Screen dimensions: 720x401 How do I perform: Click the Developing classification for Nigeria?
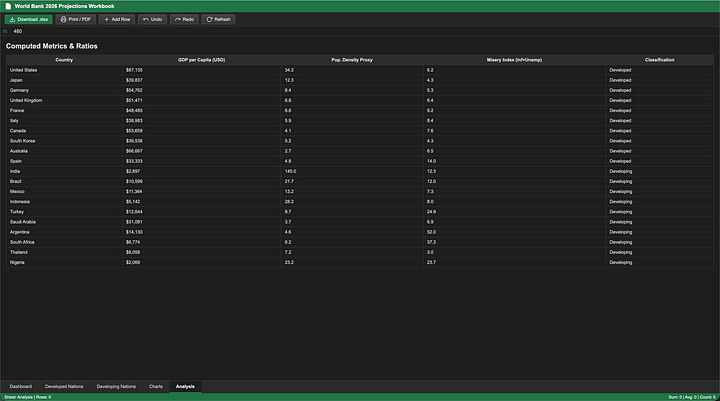tap(659, 262)
